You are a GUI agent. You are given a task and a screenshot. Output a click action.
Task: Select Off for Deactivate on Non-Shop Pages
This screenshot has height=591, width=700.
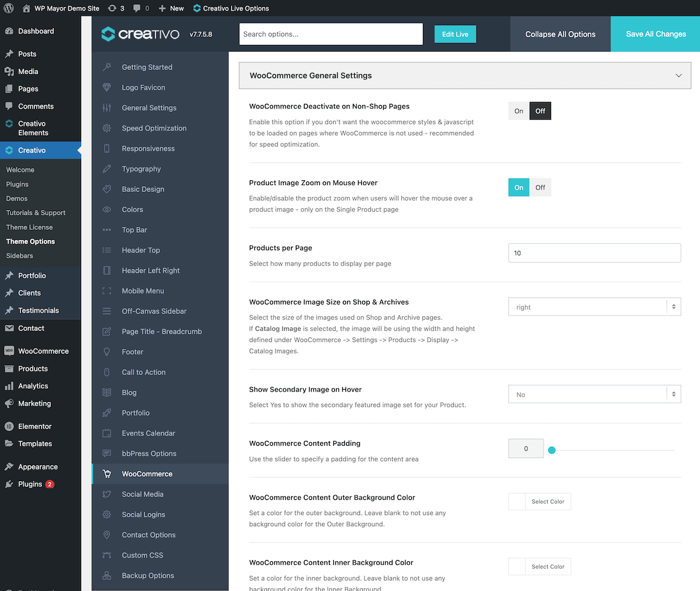point(540,111)
